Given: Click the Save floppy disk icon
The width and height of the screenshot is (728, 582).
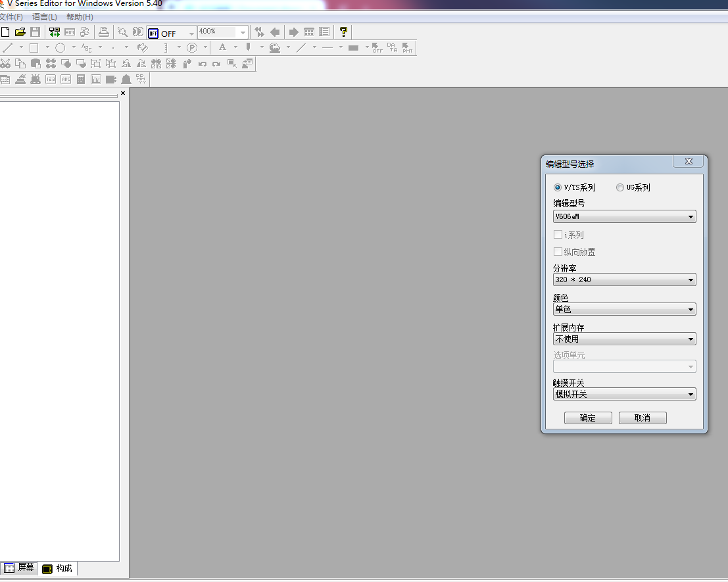Looking at the screenshot, I should coord(36,32).
